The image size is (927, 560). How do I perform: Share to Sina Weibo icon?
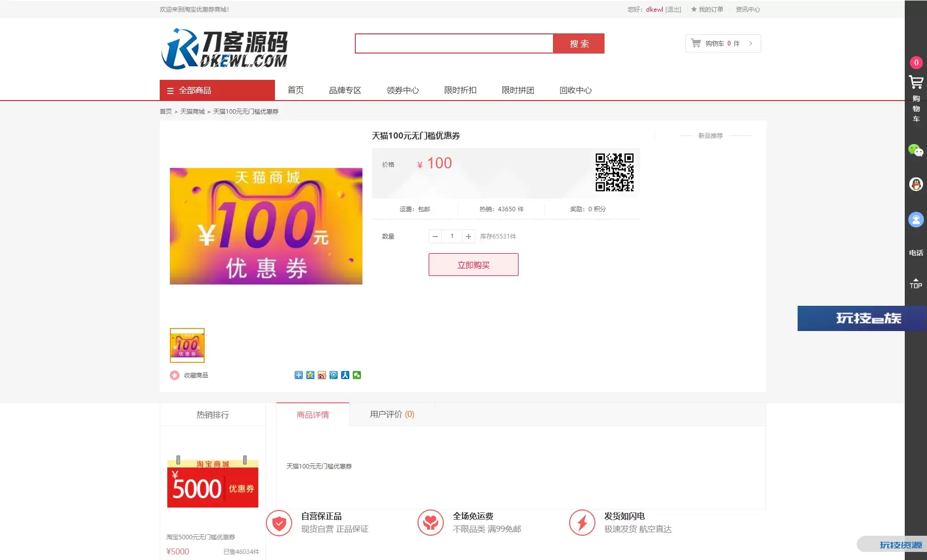[x=322, y=375]
